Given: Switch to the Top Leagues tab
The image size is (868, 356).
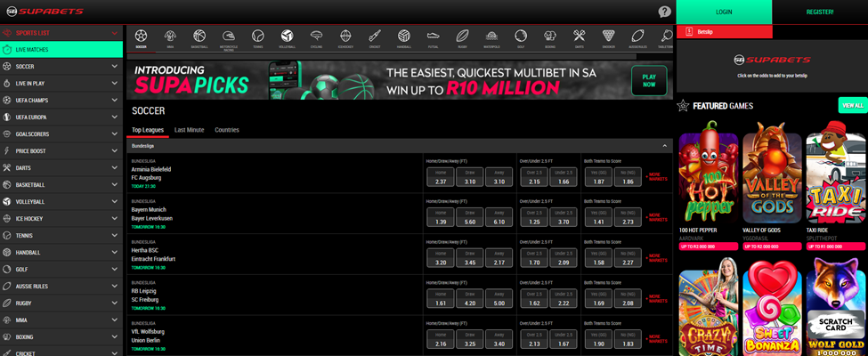Looking at the screenshot, I should [148, 130].
